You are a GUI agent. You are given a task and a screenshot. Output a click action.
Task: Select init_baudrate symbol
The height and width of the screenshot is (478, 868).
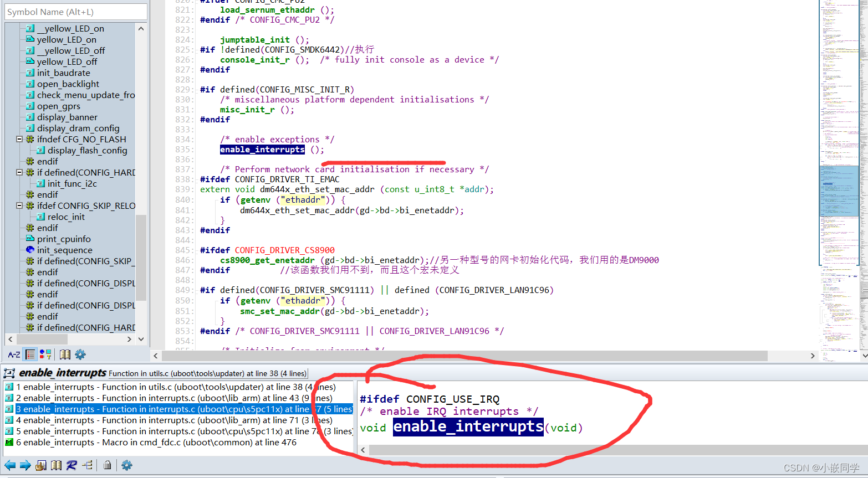63,73
